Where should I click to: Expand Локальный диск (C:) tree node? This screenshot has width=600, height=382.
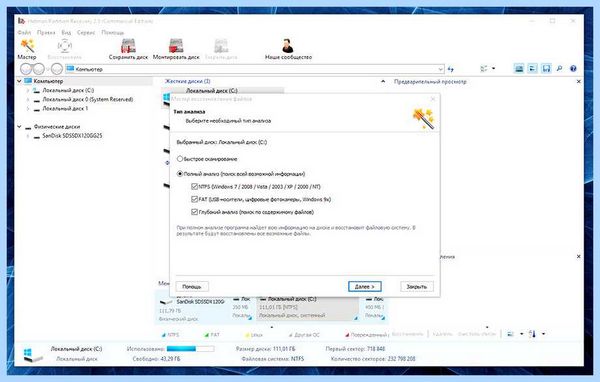[28, 90]
